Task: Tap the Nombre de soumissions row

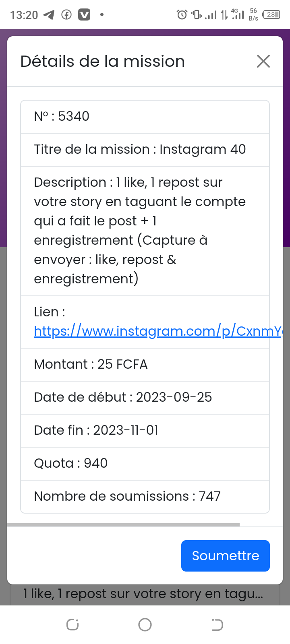Action: pos(145,497)
